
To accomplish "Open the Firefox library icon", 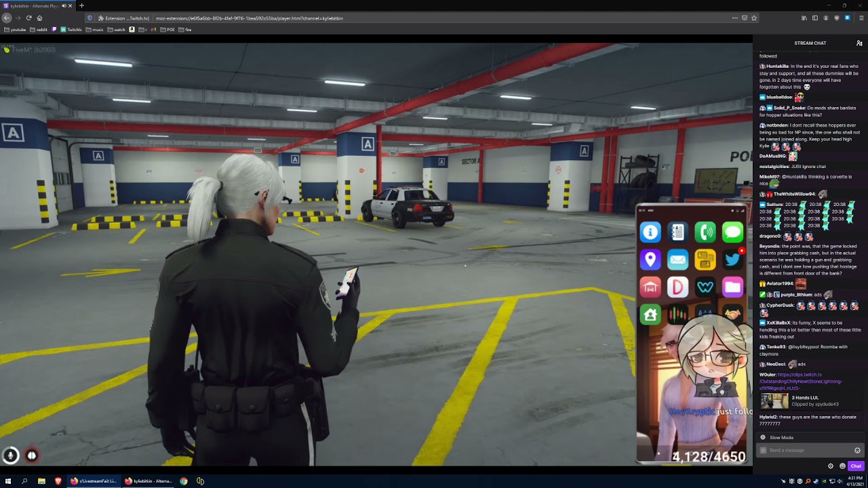I will (x=804, y=18).
